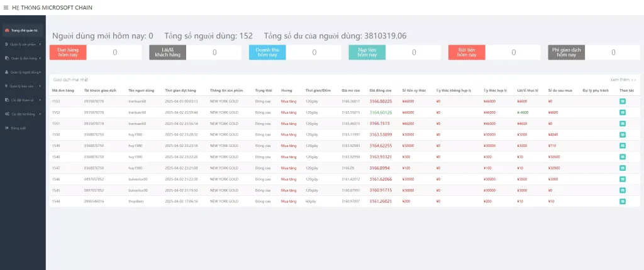Open the action icon for order 1545
Screen dimensions: 644x270
(623, 190)
